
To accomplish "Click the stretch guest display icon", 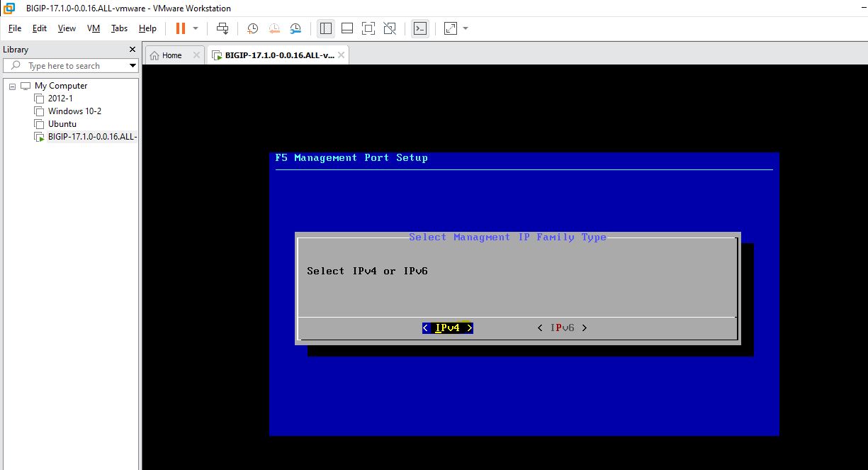I will tap(451, 28).
